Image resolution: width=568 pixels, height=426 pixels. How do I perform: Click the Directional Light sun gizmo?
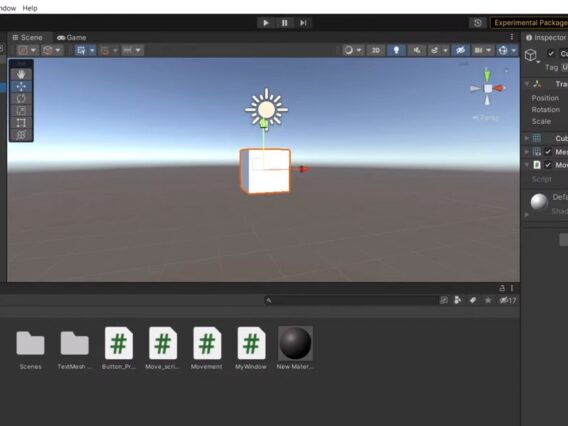point(266,109)
